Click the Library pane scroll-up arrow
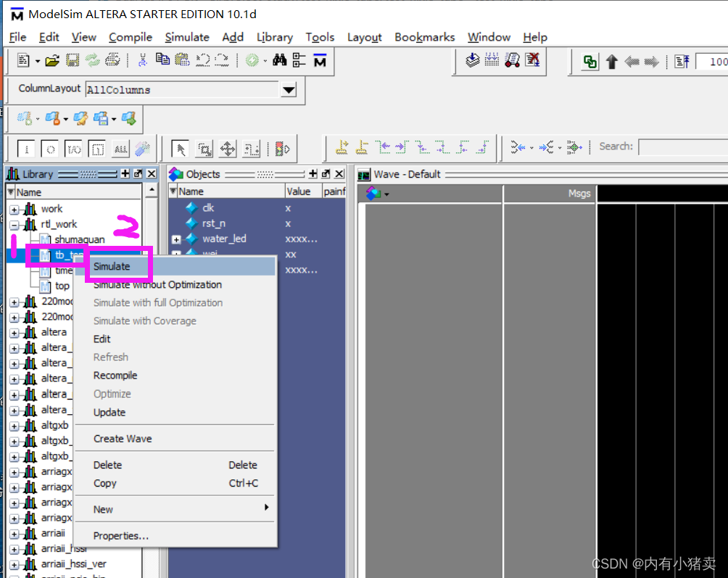 [x=152, y=190]
